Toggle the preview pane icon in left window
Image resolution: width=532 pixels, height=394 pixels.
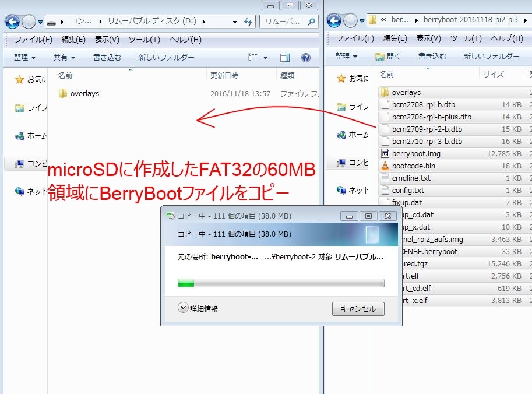coord(285,58)
